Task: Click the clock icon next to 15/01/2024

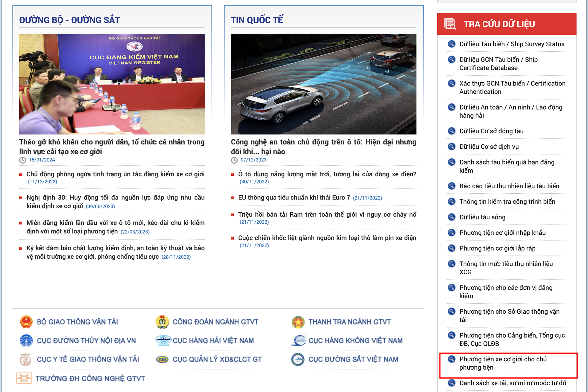Action: click(22, 160)
